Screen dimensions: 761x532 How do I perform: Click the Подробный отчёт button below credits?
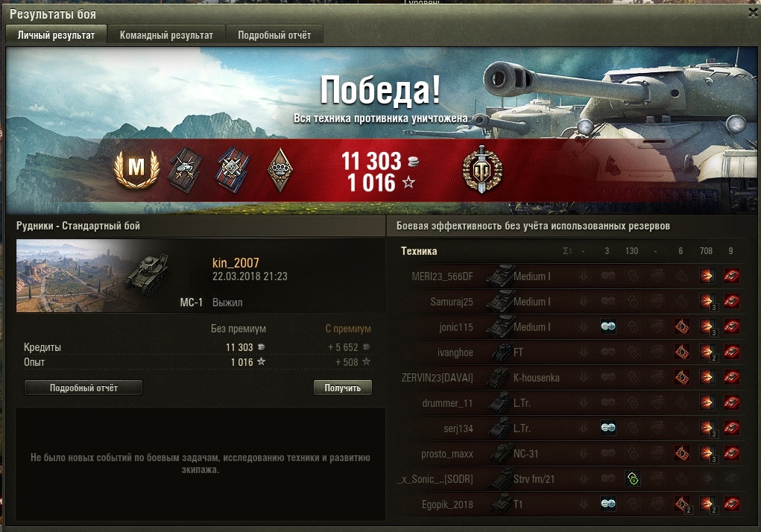pos(83,387)
